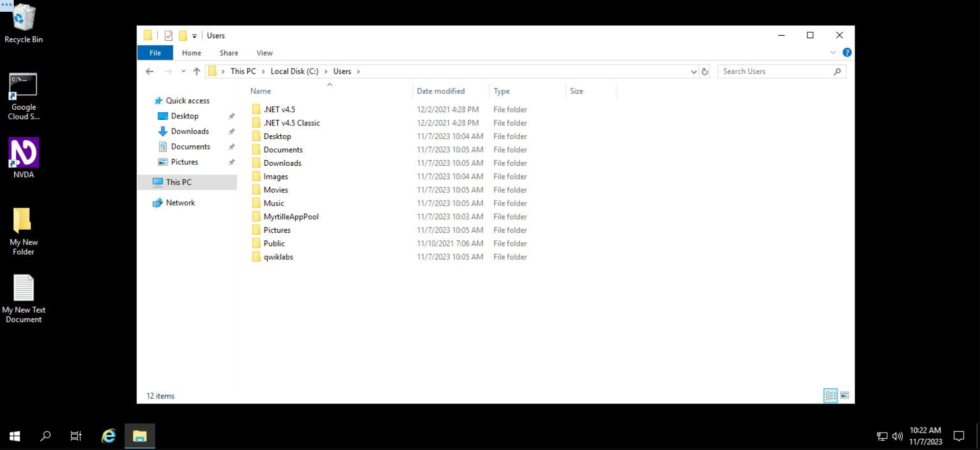
Task: Refresh the Users folder view
Action: [705, 71]
